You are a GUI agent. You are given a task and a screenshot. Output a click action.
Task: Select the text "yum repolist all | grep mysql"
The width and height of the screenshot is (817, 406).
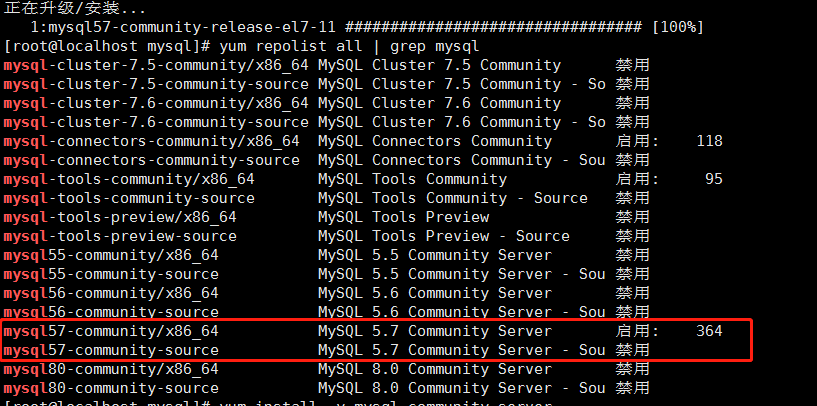[349, 46]
